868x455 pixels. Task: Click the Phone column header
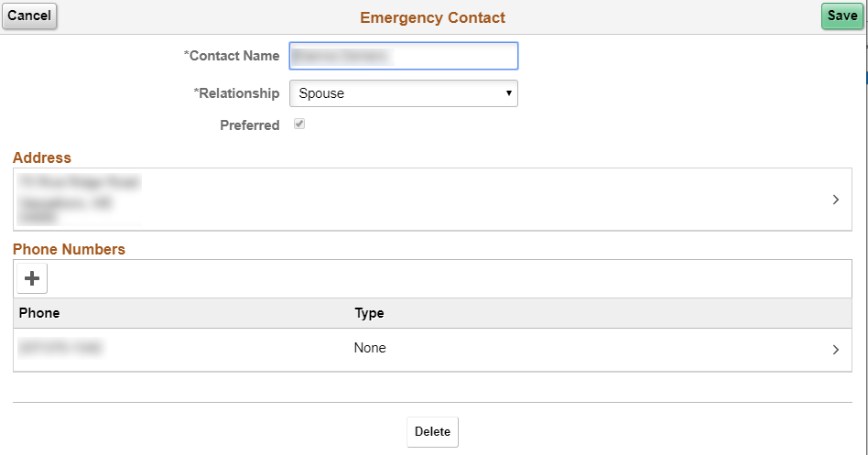(x=39, y=313)
